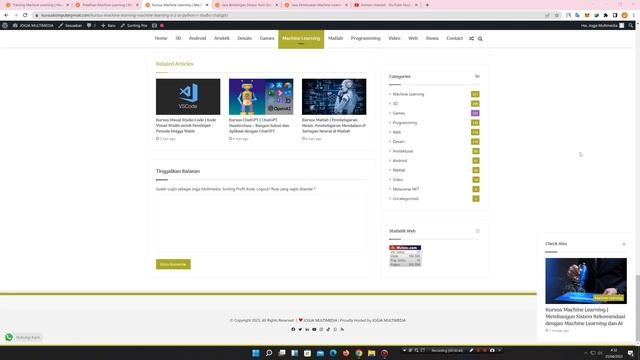
Task: Close the Check Also popup
Action: pyautogui.click(x=624, y=244)
